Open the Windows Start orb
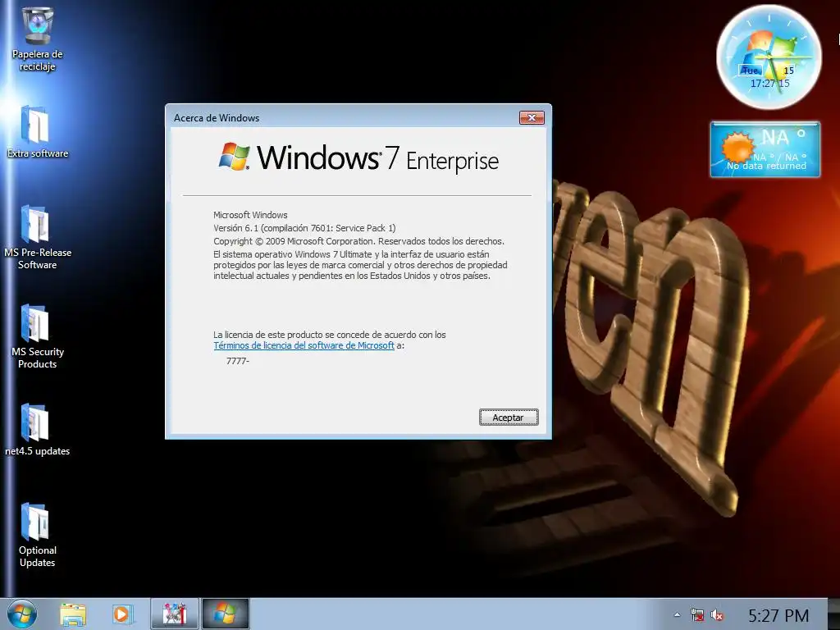The width and height of the screenshot is (840, 630). coord(22,614)
